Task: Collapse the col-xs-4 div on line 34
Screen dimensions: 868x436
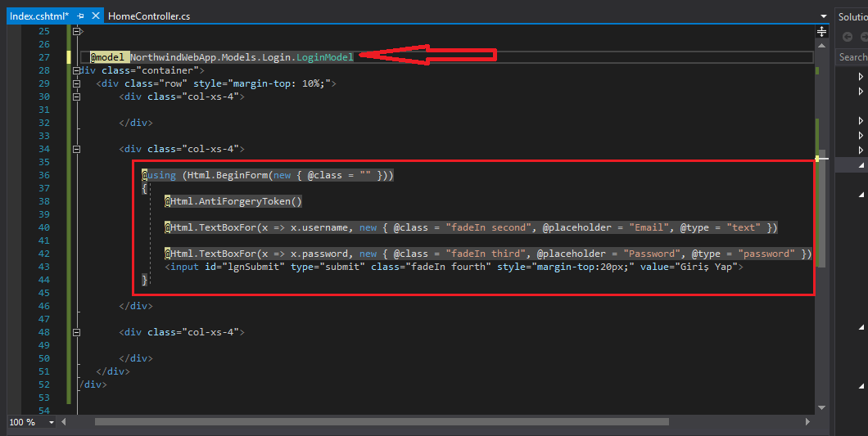Action: (x=78, y=149)
